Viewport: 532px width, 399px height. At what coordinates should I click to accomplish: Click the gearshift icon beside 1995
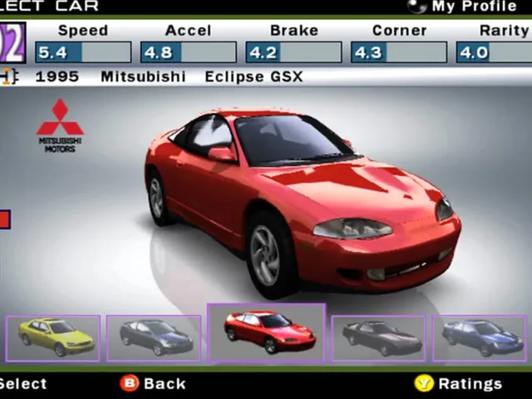[x=8, y=76]
